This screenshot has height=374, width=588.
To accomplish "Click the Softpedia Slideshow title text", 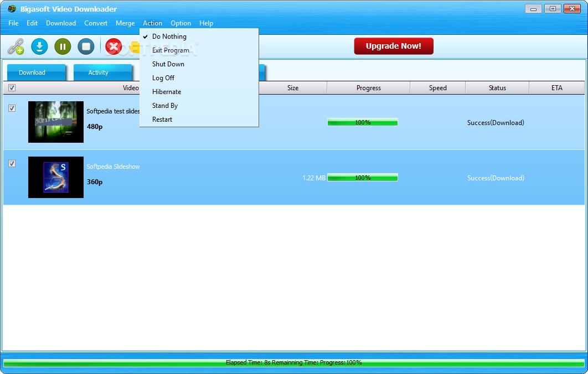I will coord(114,167).
